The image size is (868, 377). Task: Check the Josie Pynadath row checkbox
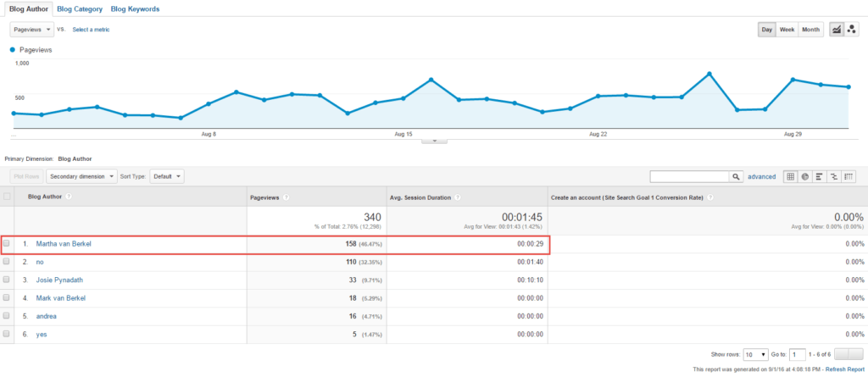pyautogui.click(x=7, y=280)
